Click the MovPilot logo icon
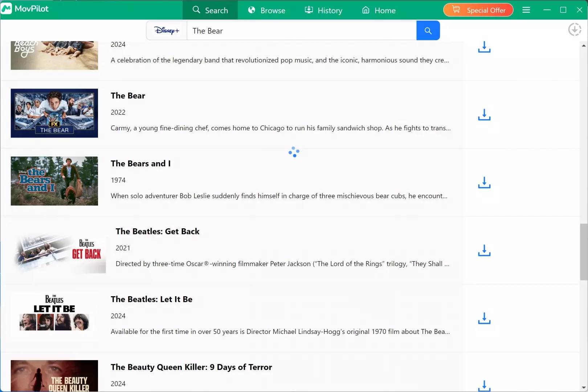 (x=7, y=9)
